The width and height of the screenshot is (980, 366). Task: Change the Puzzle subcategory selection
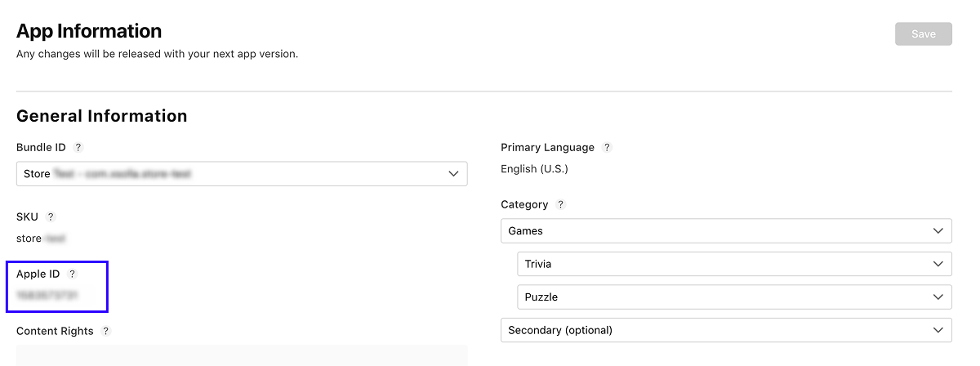(x=734, y=297)
